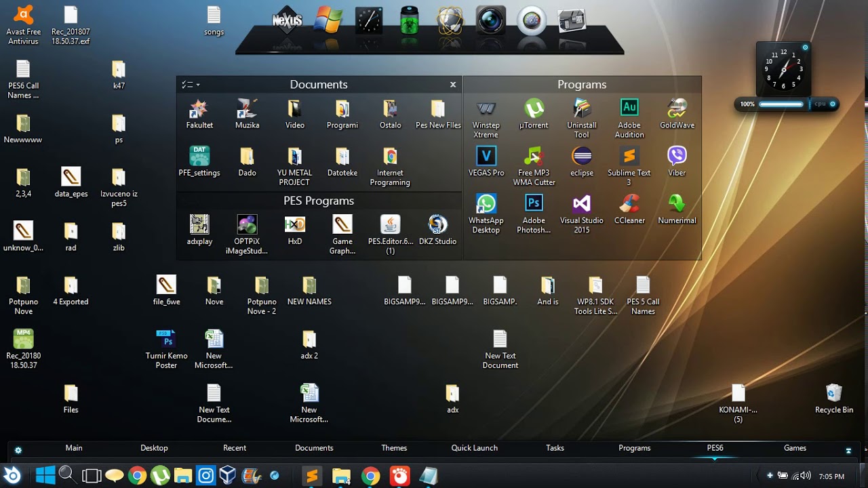
Task: Open the Nexus logo in the dock
Action: [x=287, y=20]
